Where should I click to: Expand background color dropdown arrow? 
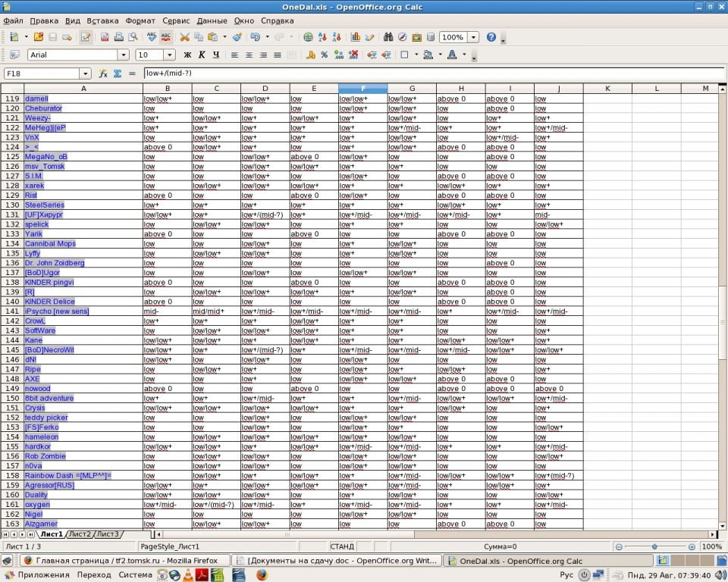point(440,55)
